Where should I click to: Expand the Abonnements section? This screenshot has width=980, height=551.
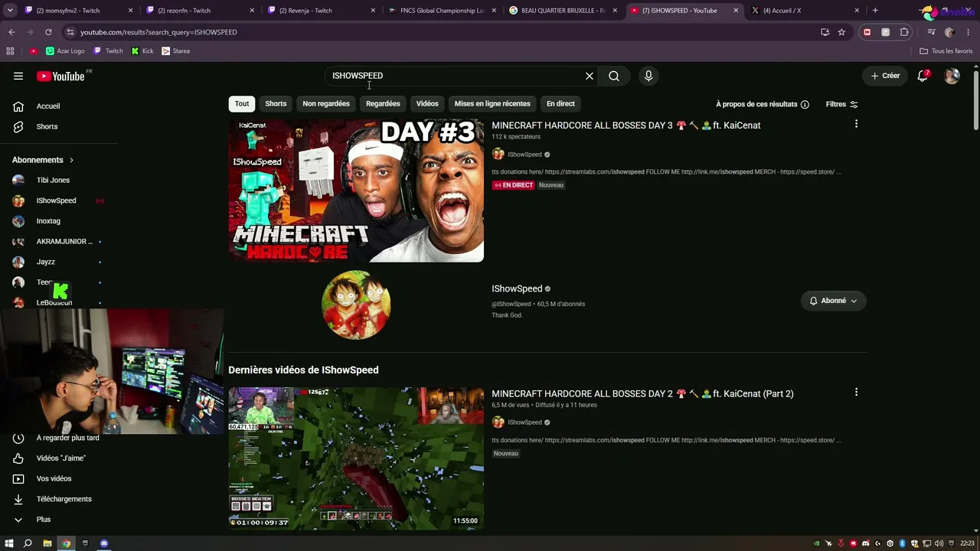(43, 160)
